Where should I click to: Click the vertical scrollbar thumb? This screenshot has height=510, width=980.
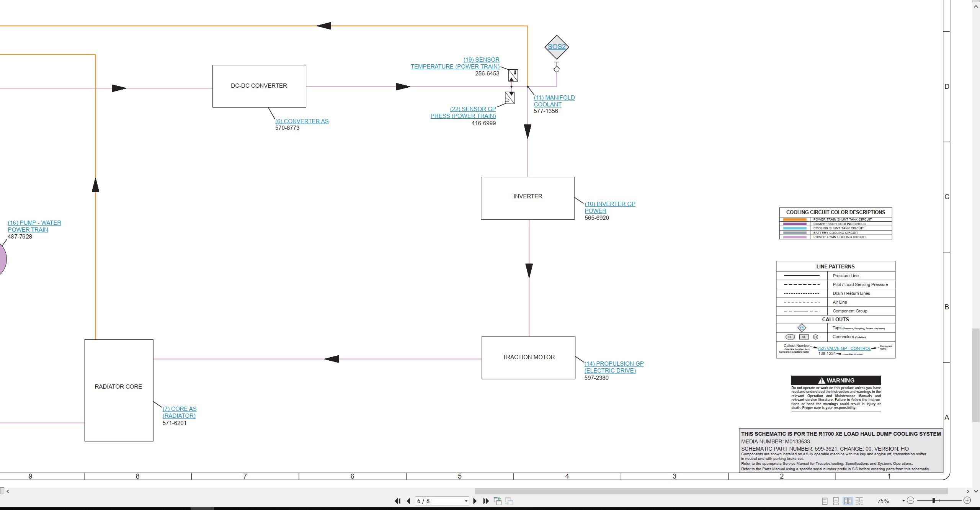point(976,375)
